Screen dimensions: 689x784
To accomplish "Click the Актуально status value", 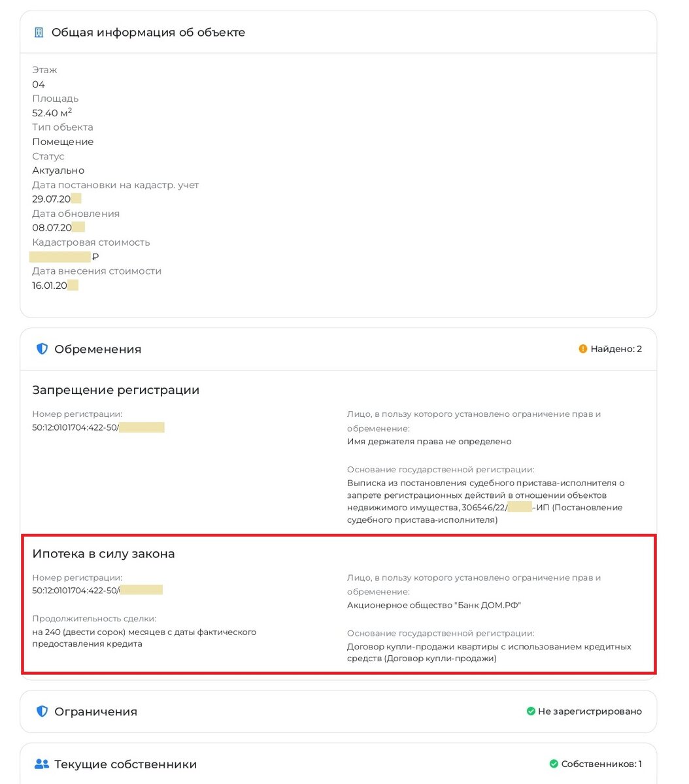I will [x=58, y=171].
